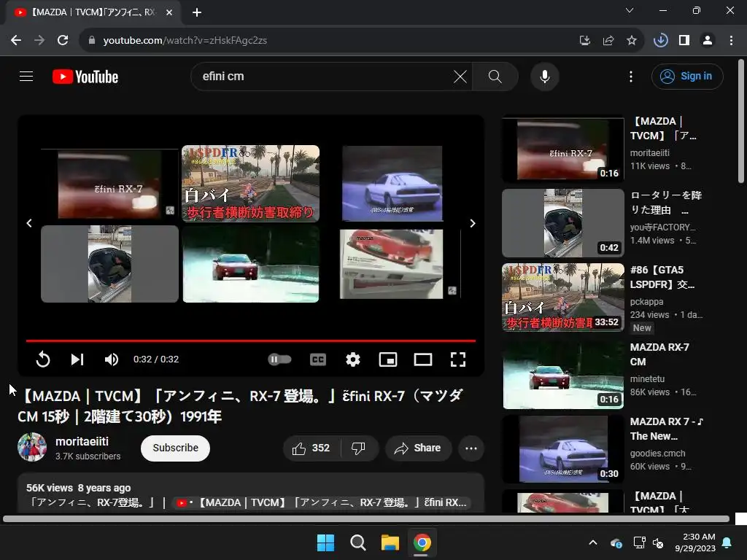Open the taskbar clock and date
Viewport: 747px width, 560px height.
pyautogui.click(x=695, y=542)
